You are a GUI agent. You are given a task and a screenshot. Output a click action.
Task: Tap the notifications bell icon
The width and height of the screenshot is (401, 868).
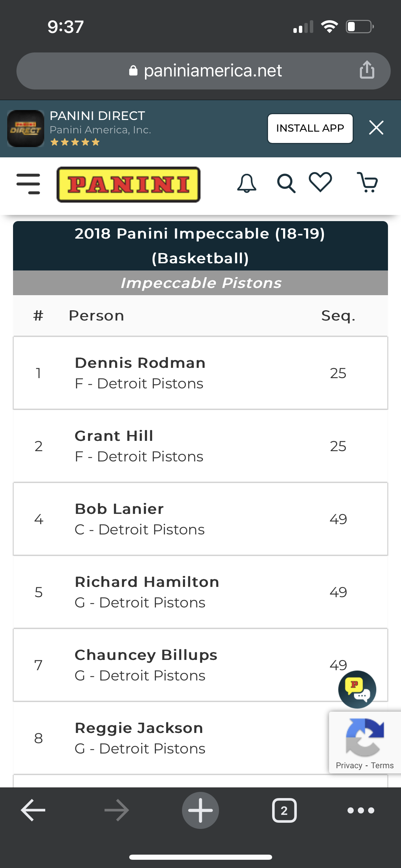click(x=247, y=183)
